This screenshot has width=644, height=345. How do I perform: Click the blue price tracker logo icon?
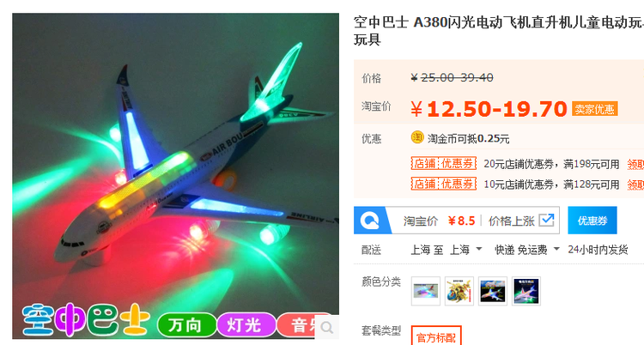tap(369, 221)
